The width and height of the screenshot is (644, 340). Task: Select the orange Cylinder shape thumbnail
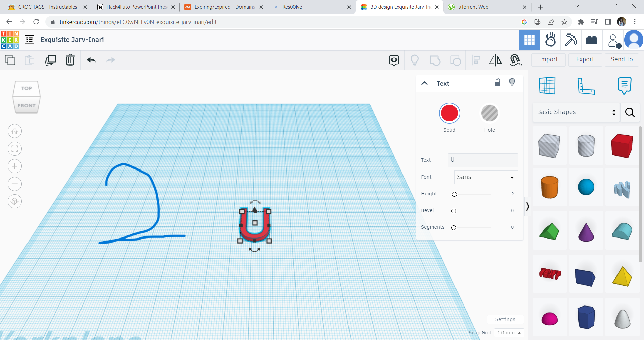(550, 187)
